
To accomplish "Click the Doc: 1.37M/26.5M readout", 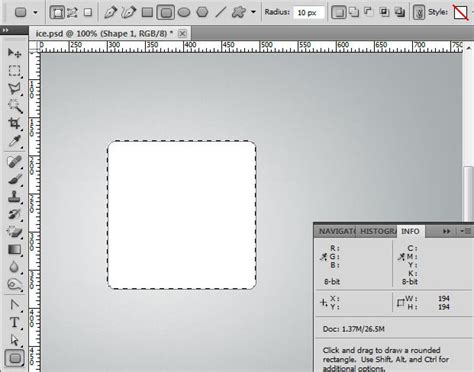I will point(353,329).
